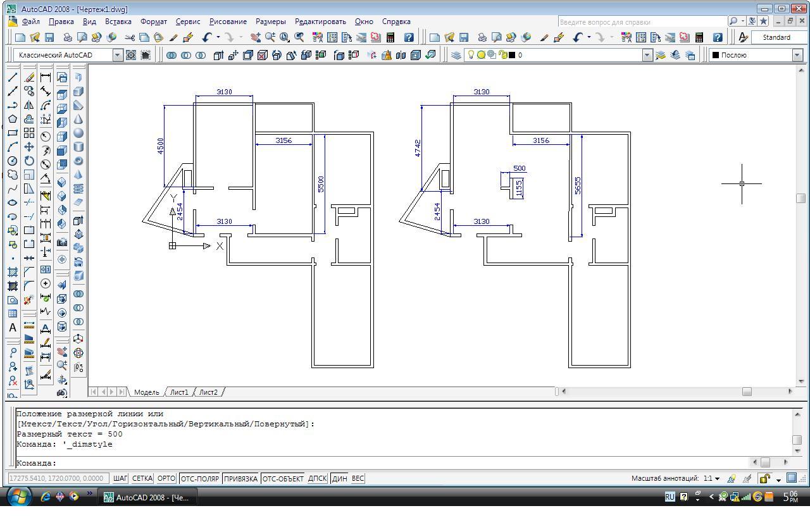Open the Формат menu
The height and width of the screenshot is (532, 810).
[x=153, y=22]
